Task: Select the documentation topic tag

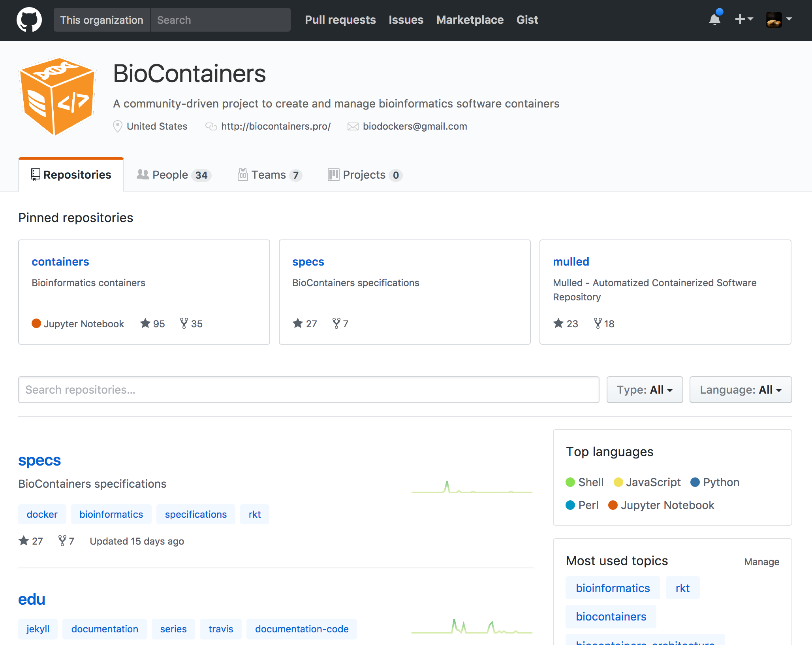Action: pos(105,629)
